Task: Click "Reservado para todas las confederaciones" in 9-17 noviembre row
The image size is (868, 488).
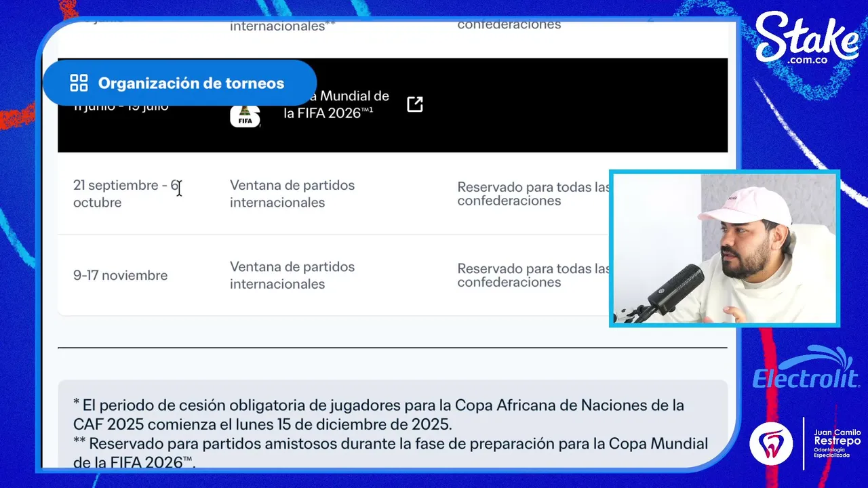Action: pos(534,275)
